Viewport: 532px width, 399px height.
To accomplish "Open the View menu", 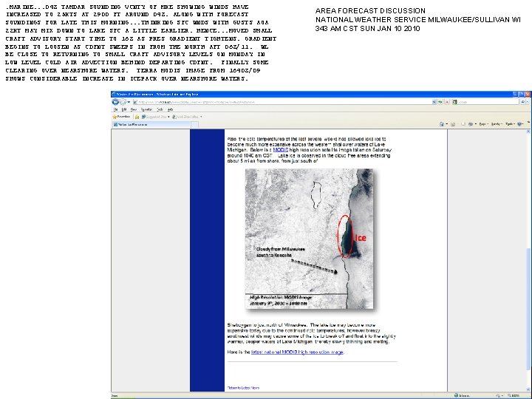I will tap(133, 109).
